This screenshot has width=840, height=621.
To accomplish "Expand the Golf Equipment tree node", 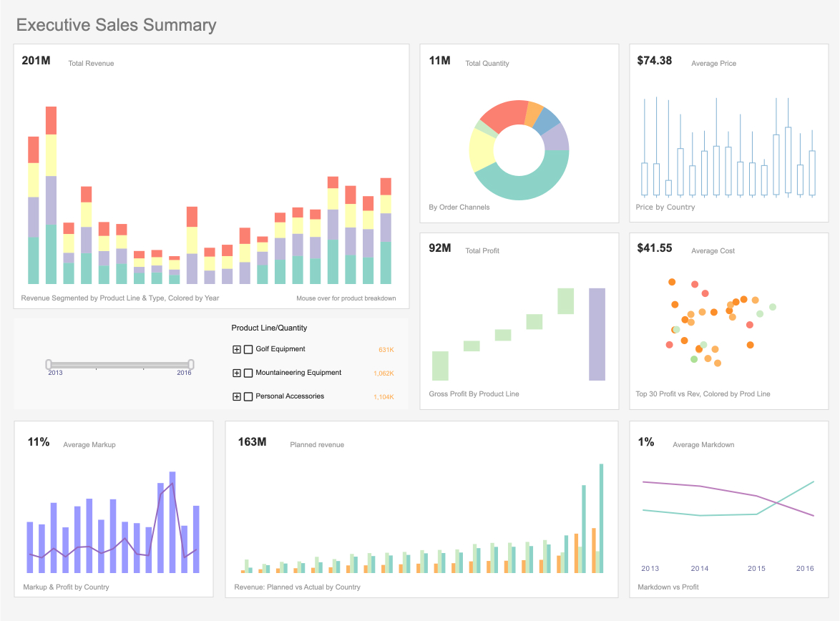I will point(236,349).
